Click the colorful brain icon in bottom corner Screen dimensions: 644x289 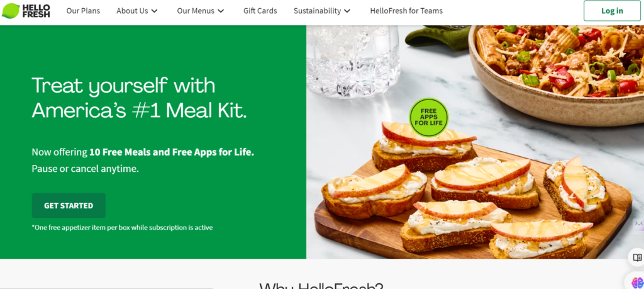click(x=638, y=283)
